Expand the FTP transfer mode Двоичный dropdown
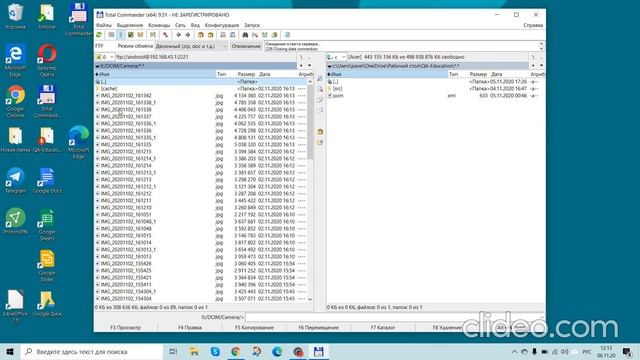This screenshot has width=640, height=360. [x=191, y=46]
